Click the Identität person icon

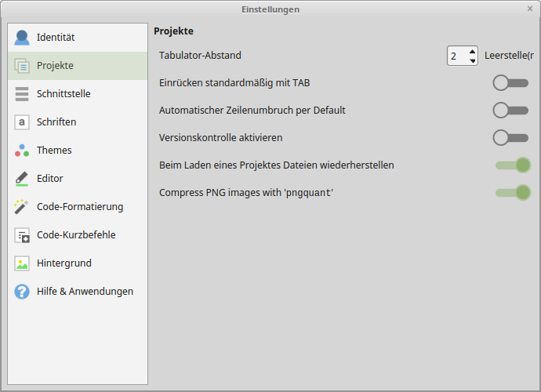22,38
